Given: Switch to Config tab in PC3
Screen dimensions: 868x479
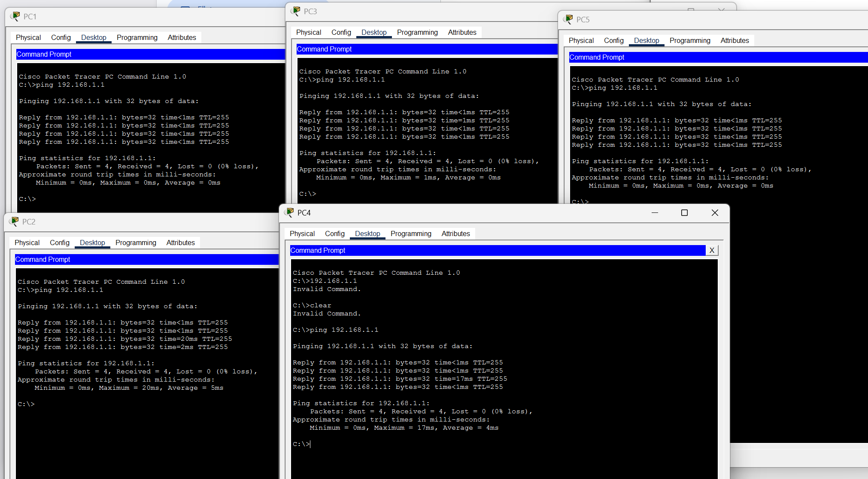Looking at the screenshot, I should click(341, 32).
